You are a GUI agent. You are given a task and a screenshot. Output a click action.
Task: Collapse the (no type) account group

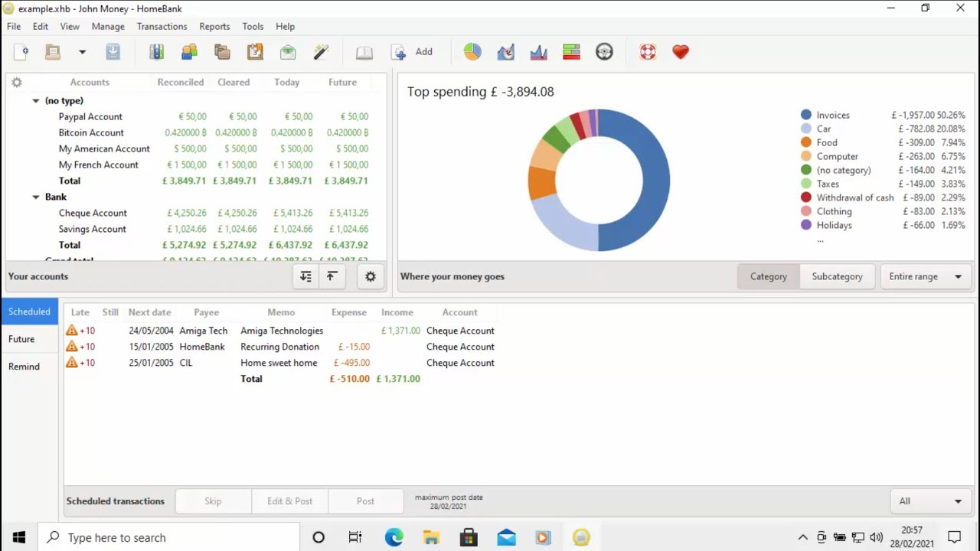click(x=35, y=101)
